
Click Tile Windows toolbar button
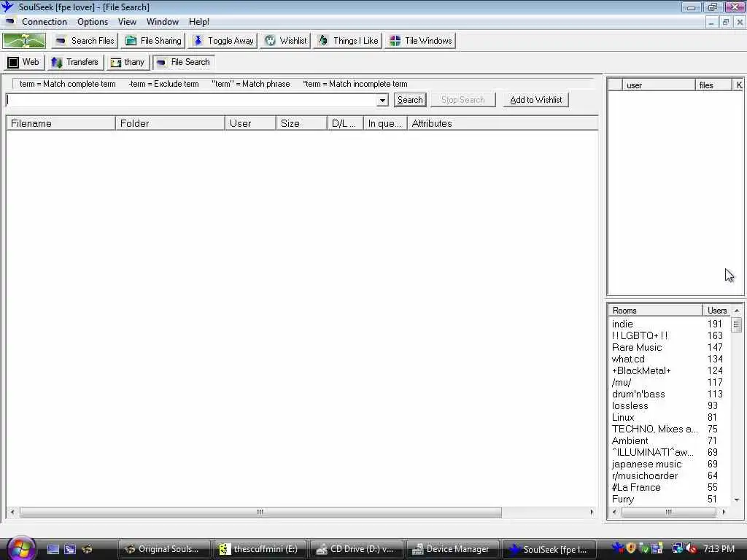420,41
